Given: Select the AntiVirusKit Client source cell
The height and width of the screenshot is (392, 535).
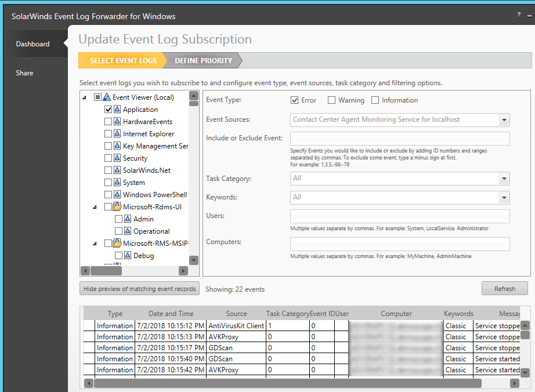Looking at the screenshot, I should pyautogui.click(x=236, y=326).
